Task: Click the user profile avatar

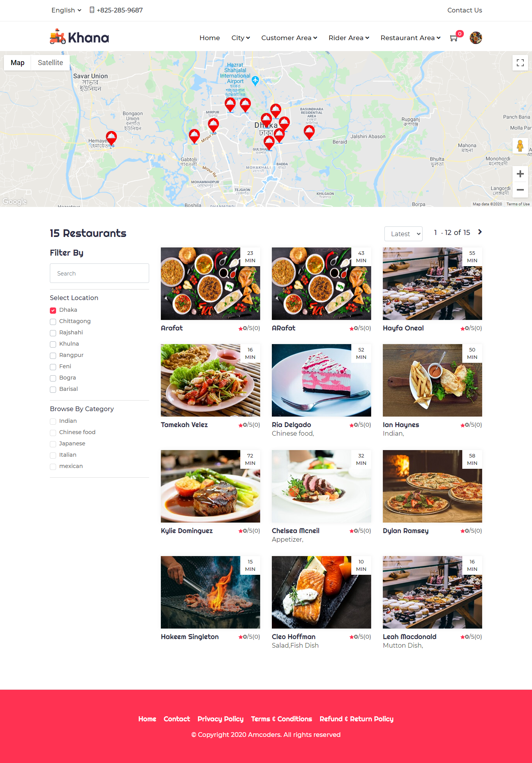Action: [x=476, y=38]
